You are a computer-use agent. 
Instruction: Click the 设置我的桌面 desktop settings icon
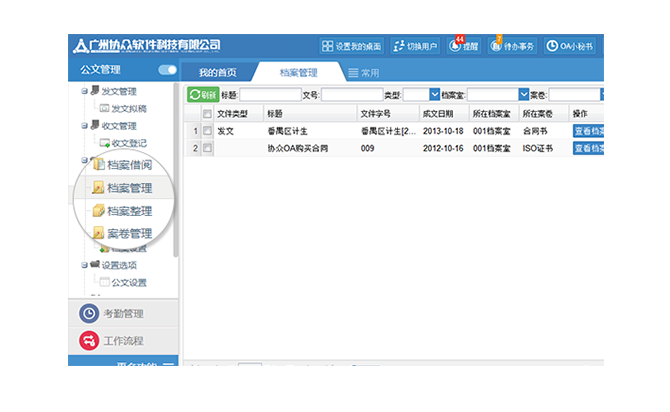(350, 46)
